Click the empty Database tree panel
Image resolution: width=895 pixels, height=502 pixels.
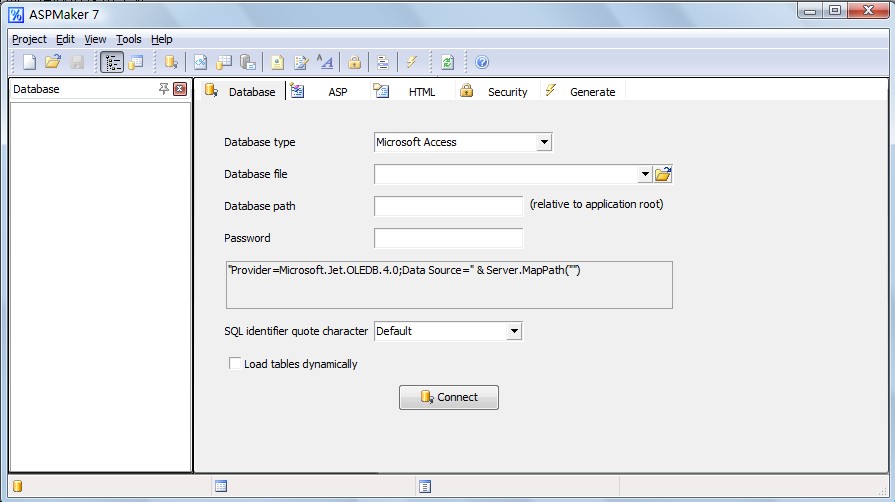[x=100, y=287]
